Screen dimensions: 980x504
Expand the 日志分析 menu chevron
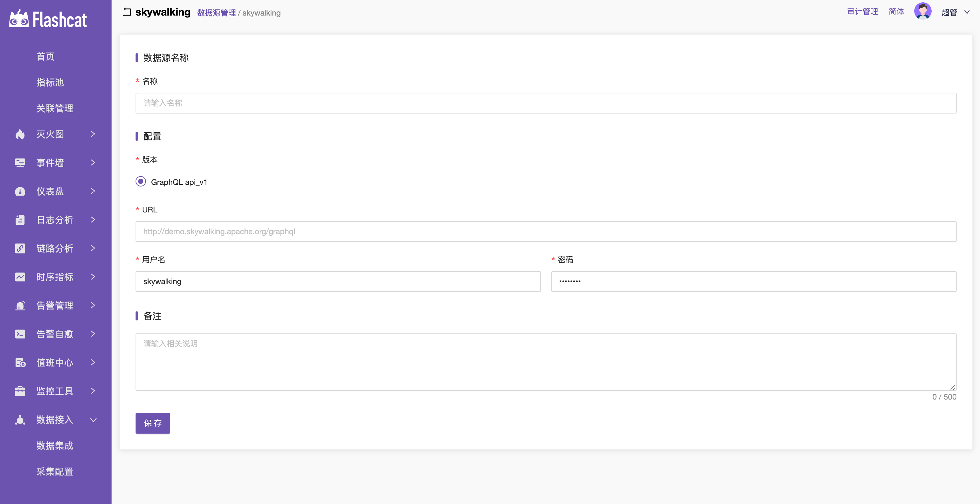pyautogui.click(x=93, y=220)
